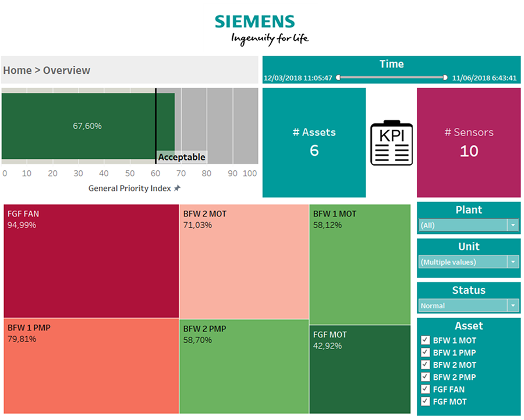The width and height of the screenshot is (524, 420).
Task: Disable the FGF MOT asset checkbox
Action: [425, 401]
